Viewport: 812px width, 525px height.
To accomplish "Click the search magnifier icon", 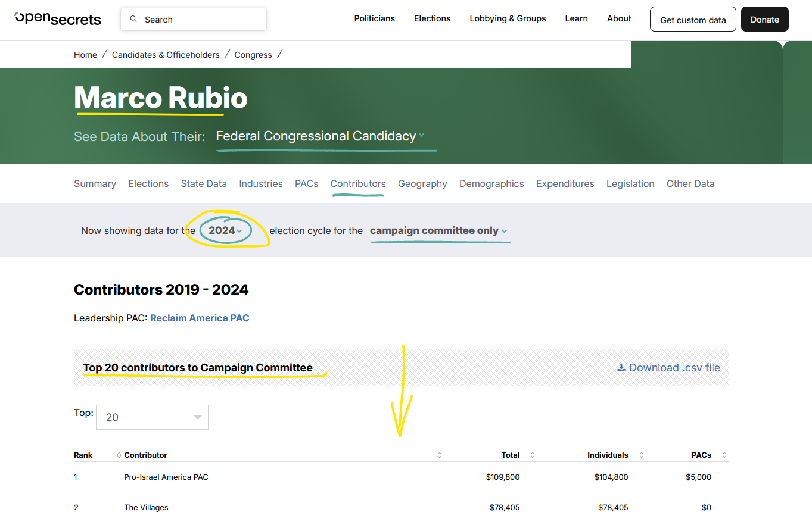I will coord(133,19).
